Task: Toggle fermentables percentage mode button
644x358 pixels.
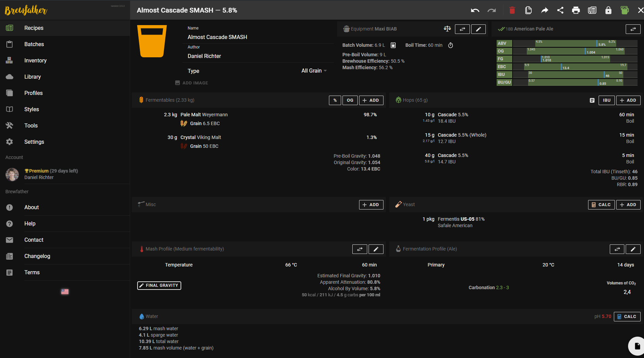Action: (x=335, y=100)
